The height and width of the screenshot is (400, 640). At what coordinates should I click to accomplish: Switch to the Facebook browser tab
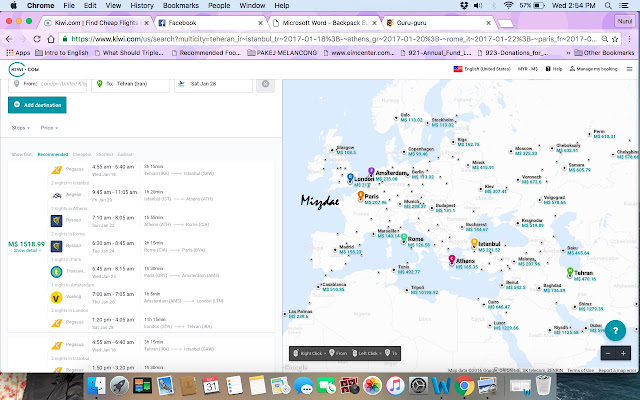(x=209, y=23)
